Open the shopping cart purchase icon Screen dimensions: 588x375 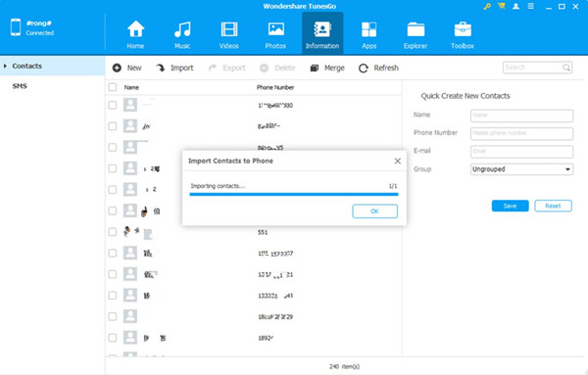(502, 7)
